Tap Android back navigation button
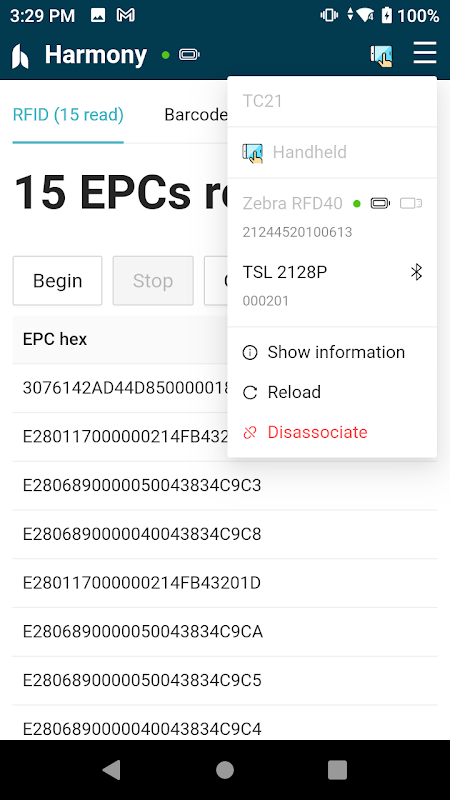This screenshot has height=800, width=450. (x=112, y=770)
